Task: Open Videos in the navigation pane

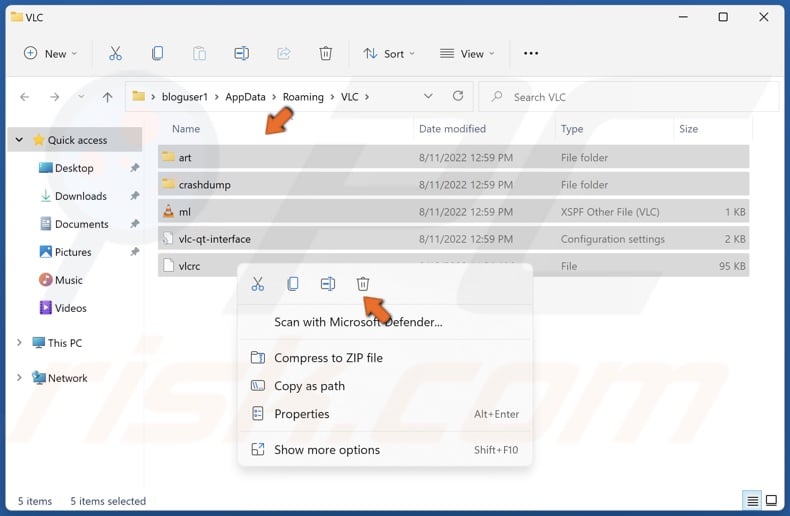Action: [70, 308]
